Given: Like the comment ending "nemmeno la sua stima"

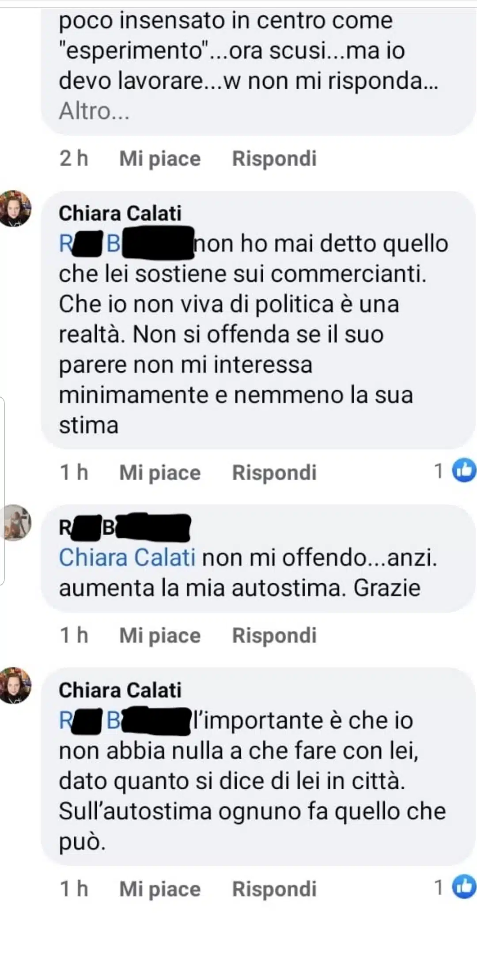Looking at the screenshot, I should pyautogui.click(x=159, y=472).
